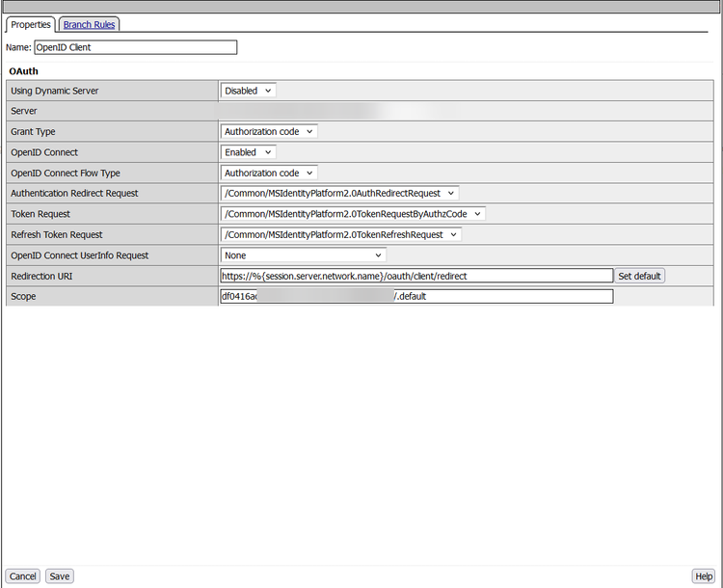Click the Scope label

point(23,297)
